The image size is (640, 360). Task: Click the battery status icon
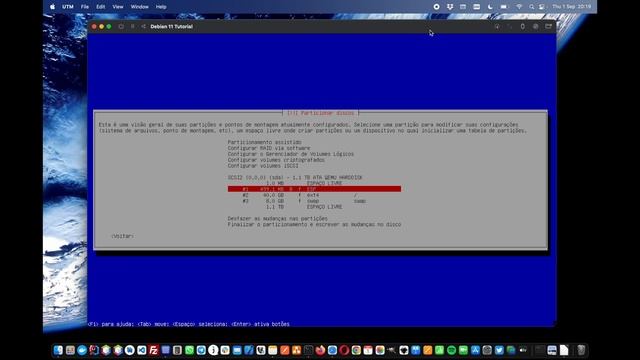pyautogui.click(x=504, y=7)
